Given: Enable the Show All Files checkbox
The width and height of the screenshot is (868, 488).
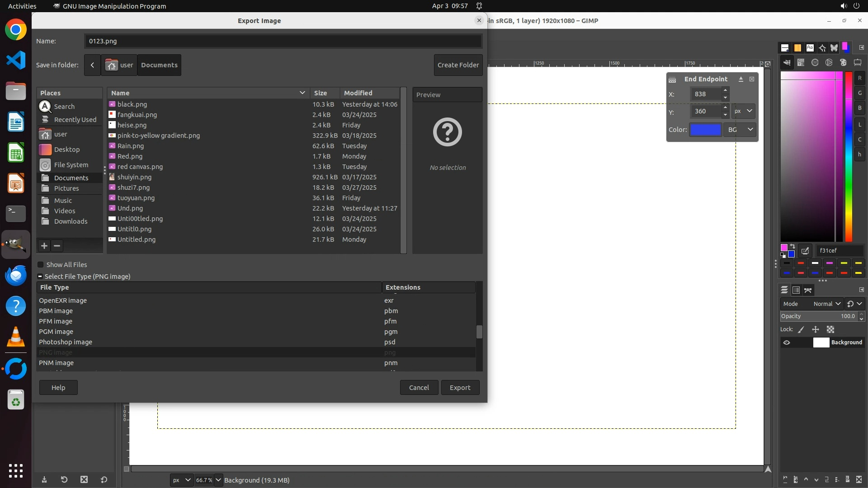Looking at the screenshot, I should (x=41, y=265).
